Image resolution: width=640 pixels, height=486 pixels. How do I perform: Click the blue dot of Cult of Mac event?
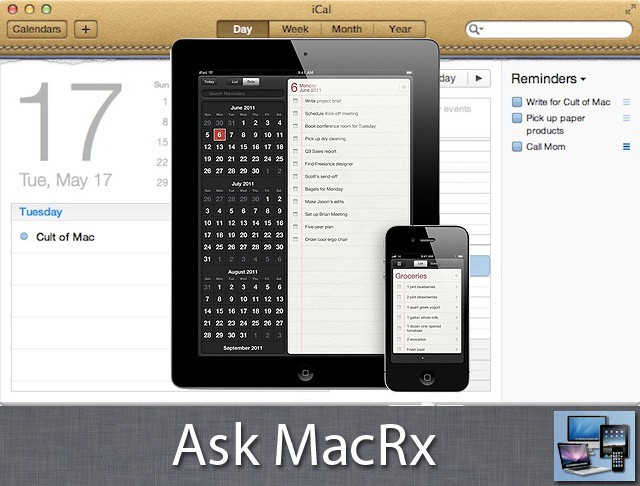(x=24, y=237)
